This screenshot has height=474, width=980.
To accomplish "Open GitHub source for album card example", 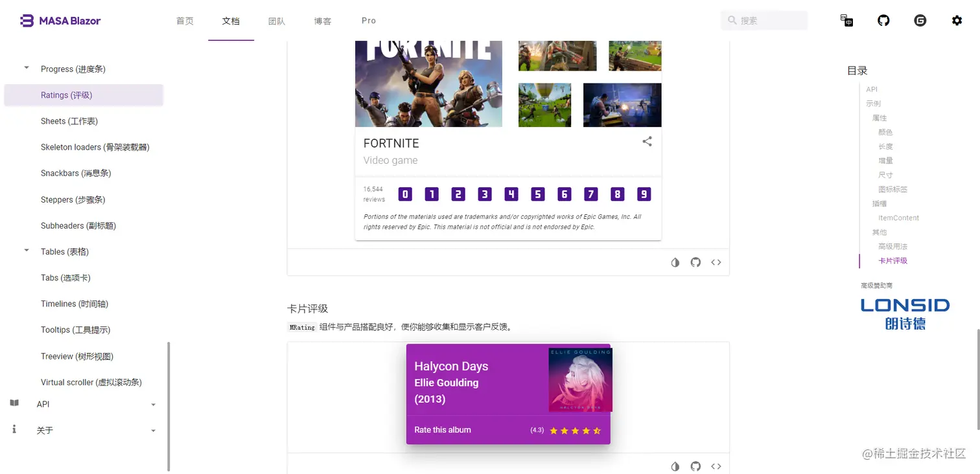I will [x=695, y=466].
